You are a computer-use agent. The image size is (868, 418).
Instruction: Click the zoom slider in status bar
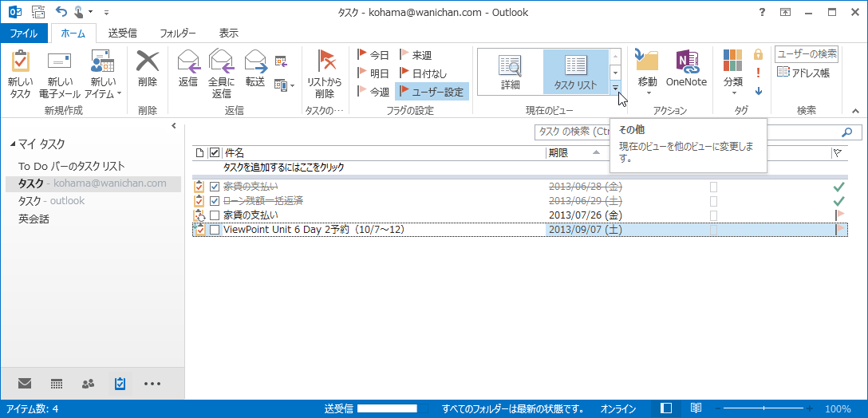766,409
